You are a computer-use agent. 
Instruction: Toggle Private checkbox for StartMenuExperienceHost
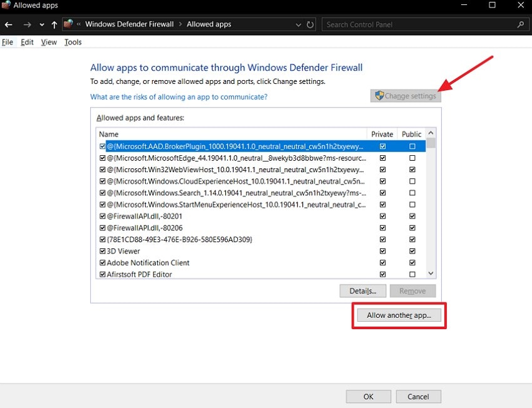coord(382,205)
